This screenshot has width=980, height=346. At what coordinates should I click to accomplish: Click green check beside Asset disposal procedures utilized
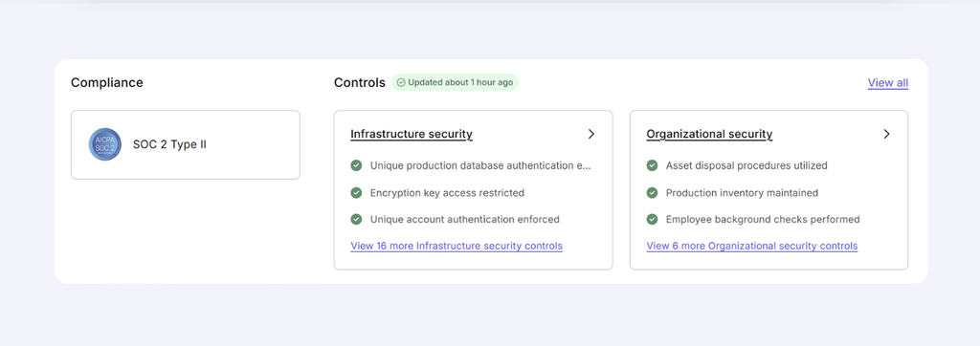click(x=652, y=165)
